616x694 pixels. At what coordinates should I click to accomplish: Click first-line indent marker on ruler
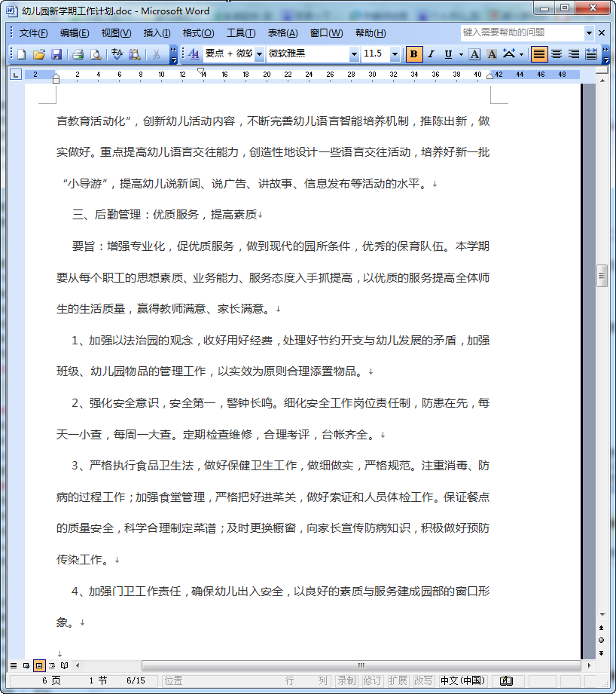(201, 71)
